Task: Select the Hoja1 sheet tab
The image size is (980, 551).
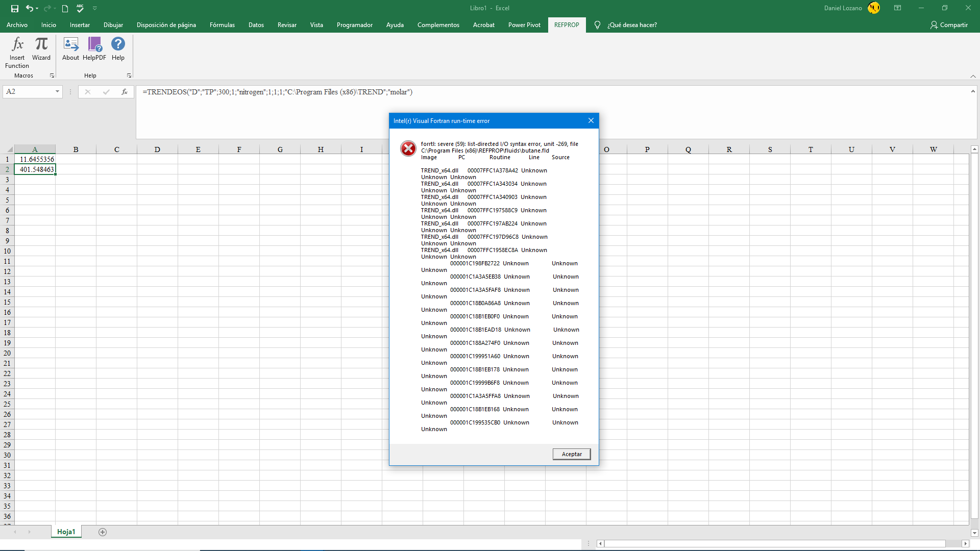Action: click(66, 532)
